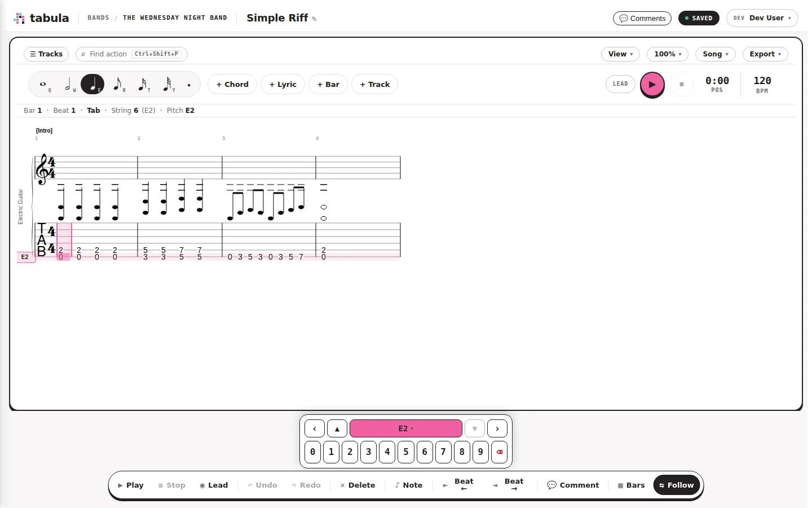Tap fret 9 on keypad
Screen dimensions: 812x508
click(x=480, y=452)
